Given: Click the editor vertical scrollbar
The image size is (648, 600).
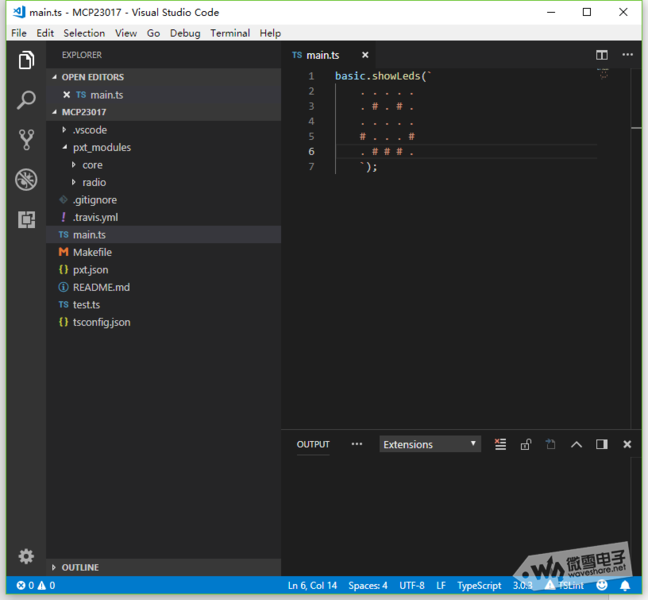Looking at the screenshot, I should pos(636,248).
